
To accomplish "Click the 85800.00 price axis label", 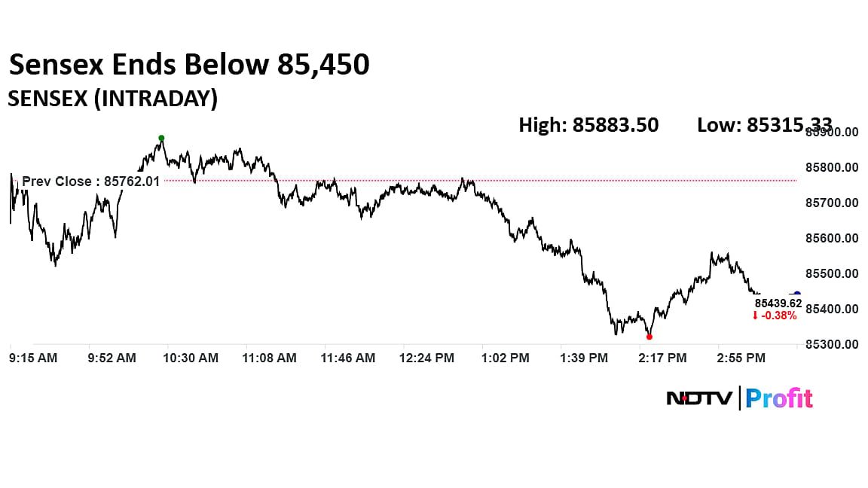I will [x=832, y=167].
